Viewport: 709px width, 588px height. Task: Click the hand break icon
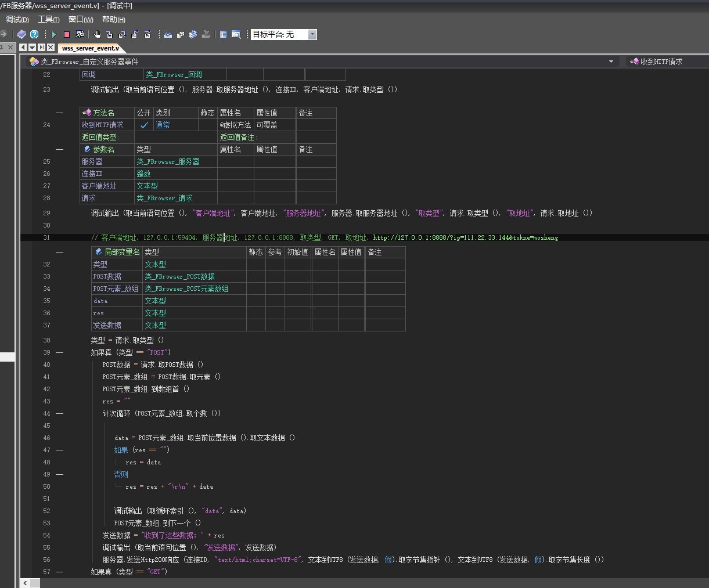pyautogui.click(x=98, y=34)
